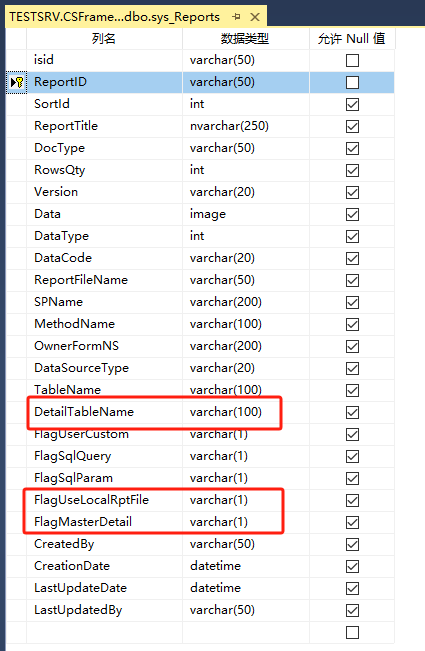425x651 pixels.
Task: Close the dbo.sys_Reports designer tab
Action: [255, 17]
